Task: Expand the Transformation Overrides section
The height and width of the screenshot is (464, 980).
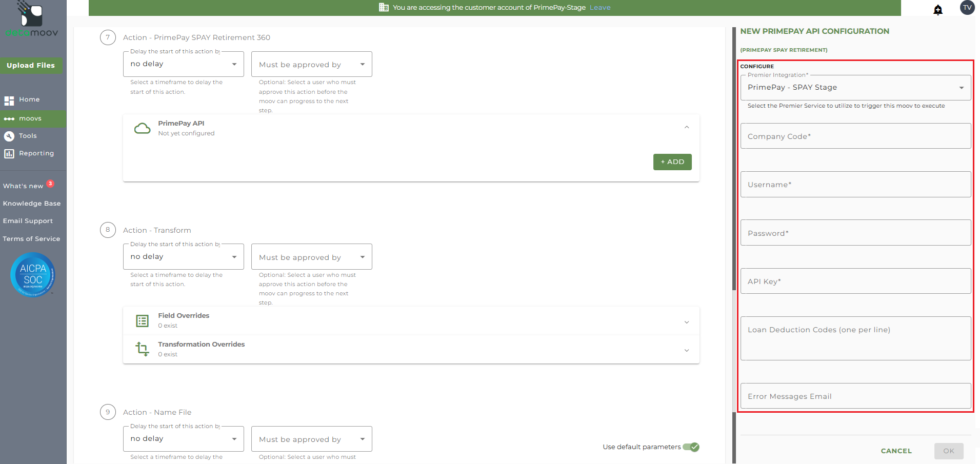Action: tap(687, 350)
